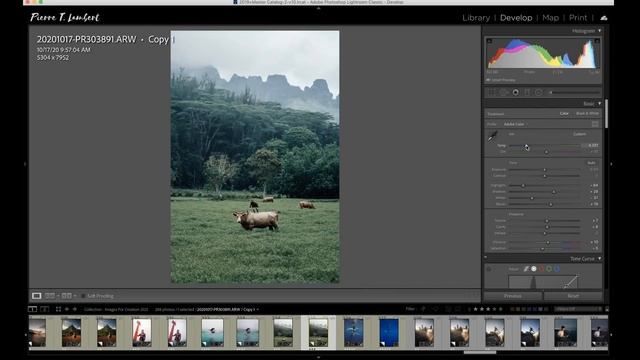
Task: Open the Print module
Action: click(578, 18)
